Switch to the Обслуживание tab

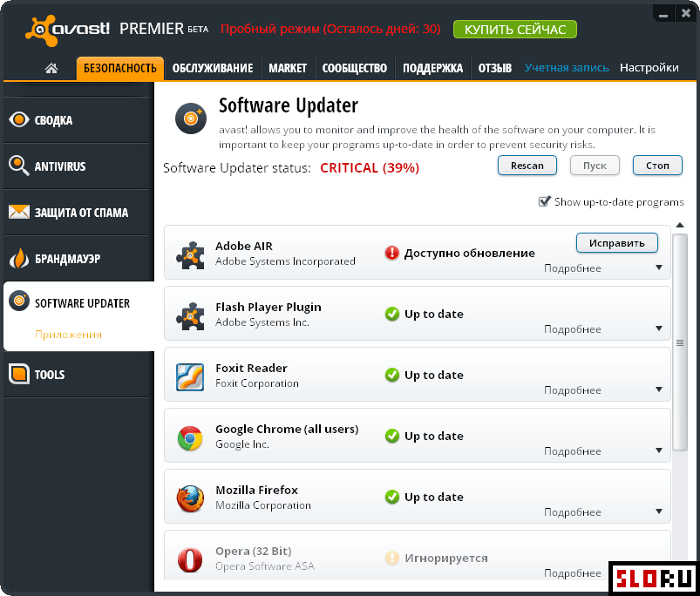pyautogui.click(x=213, y=68)
